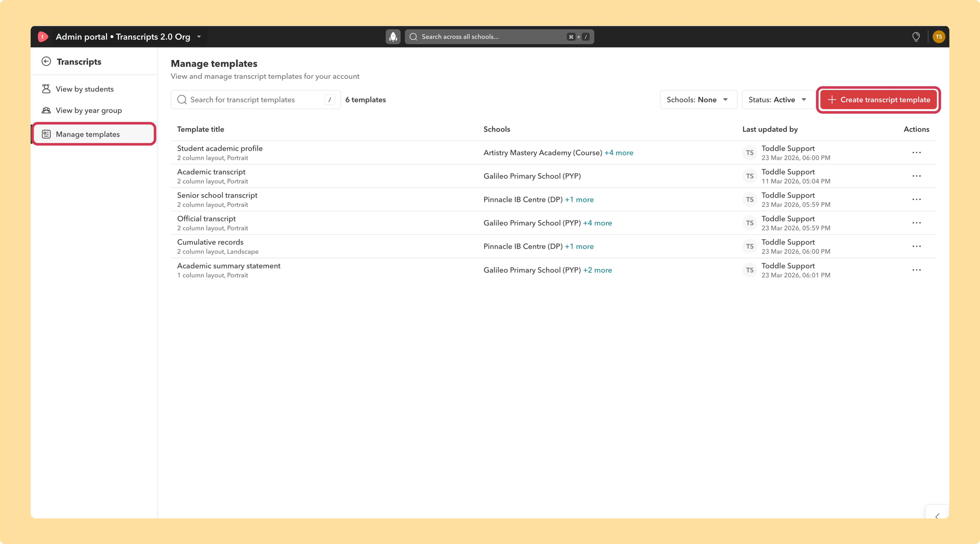Click the search magnifier in template search
980x544 pixels.
pyautogui.click(x=182, y=100)
